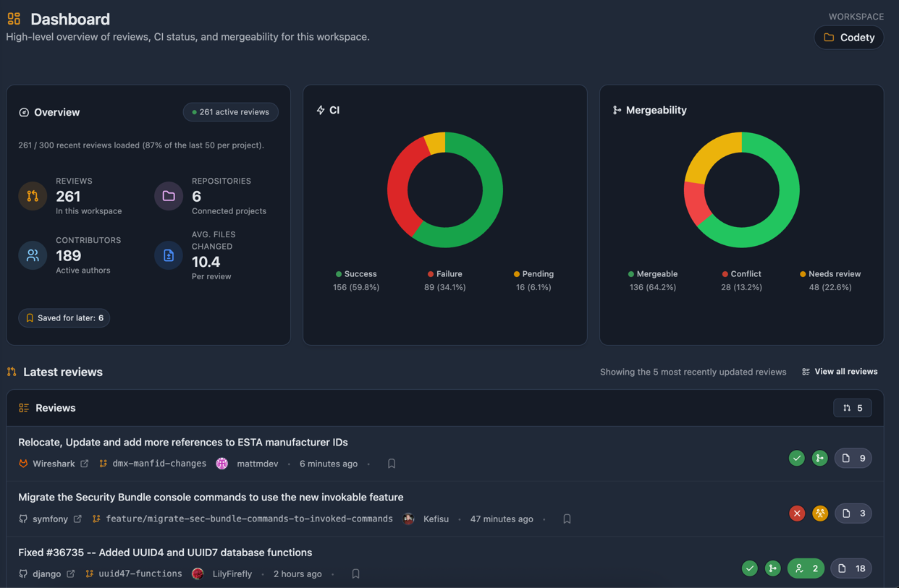Viewport: 899px width, 588px height.
Task: Click the approvals badge showing 2 on the django review
Action: point(806,568)
